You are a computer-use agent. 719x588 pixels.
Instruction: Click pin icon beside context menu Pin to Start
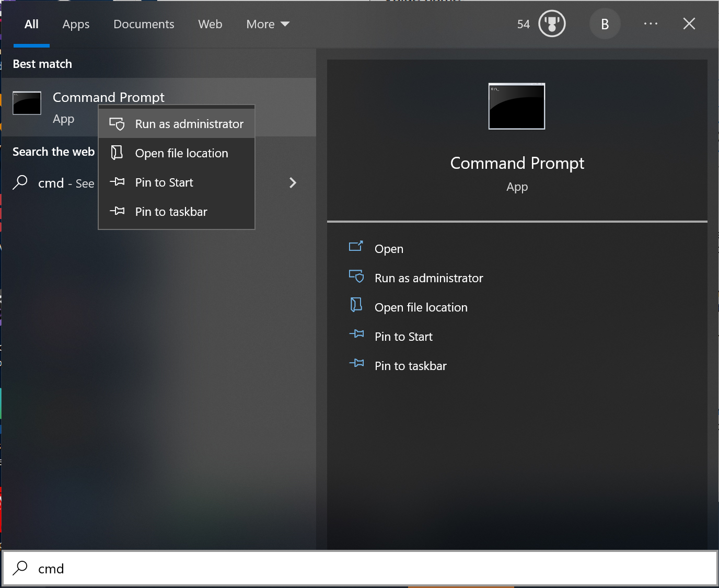117,182
